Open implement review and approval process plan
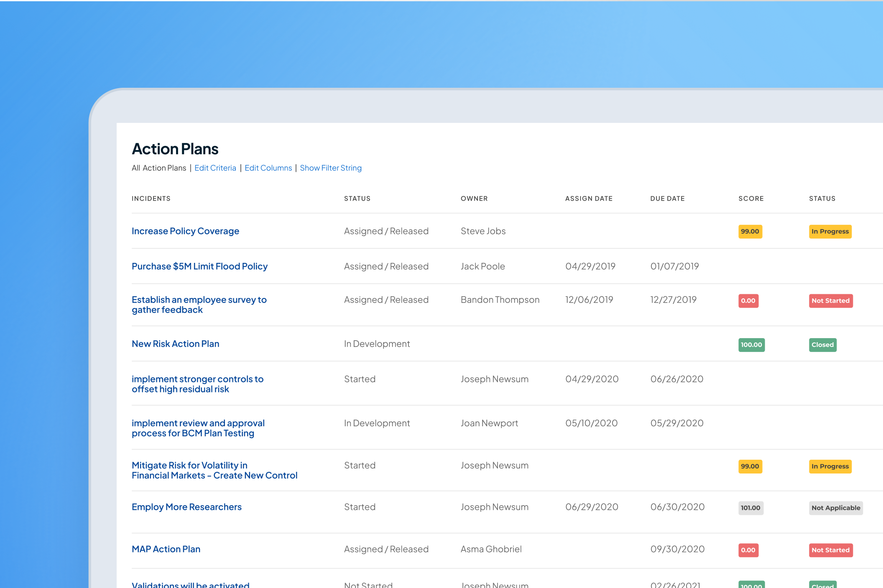Viewport: 883px width, 588px height. point(198,428)
